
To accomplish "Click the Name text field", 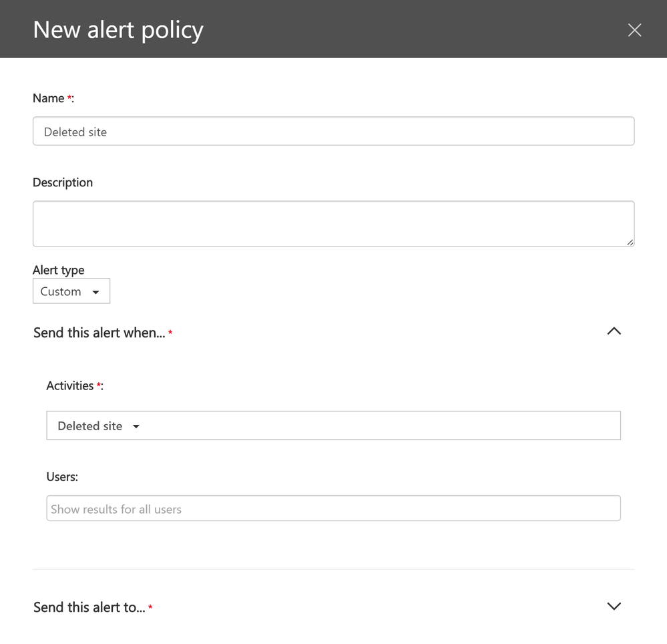I will [x=333, y=132].
